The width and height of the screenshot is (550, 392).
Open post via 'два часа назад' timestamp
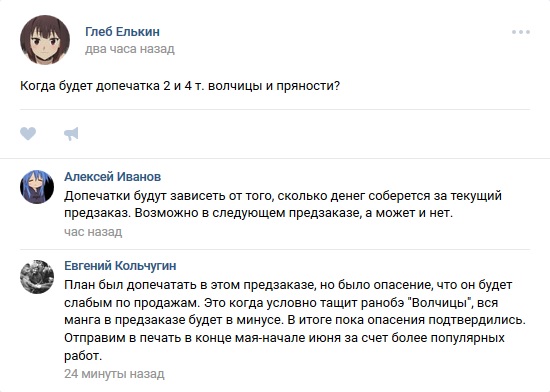tap(130, 49)
